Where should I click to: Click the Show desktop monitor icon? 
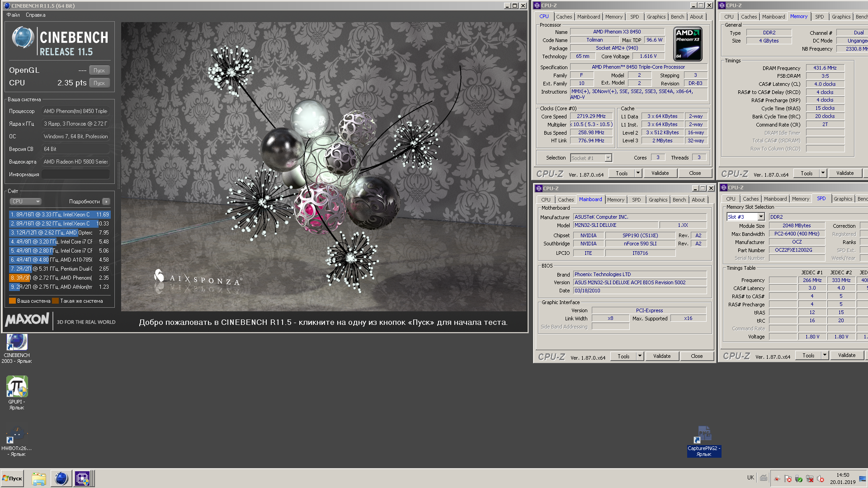pyautogui.click(x=863, y=479)
